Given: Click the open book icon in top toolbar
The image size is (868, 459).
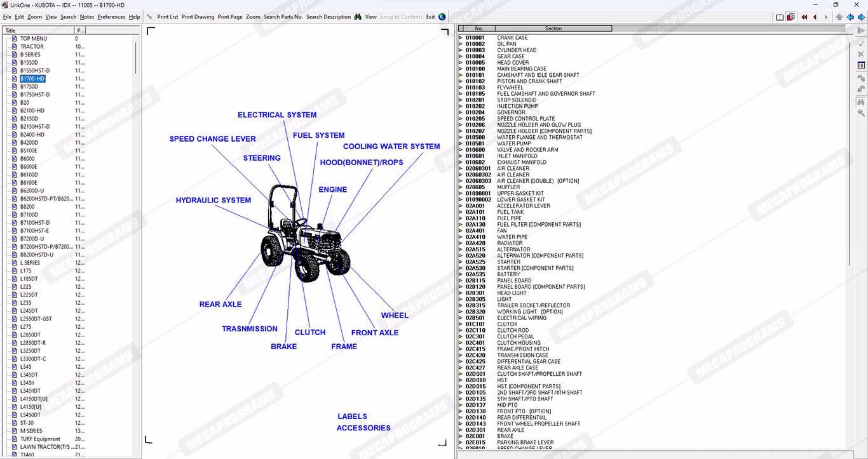Looking at the screenshot, I should 780,17.
